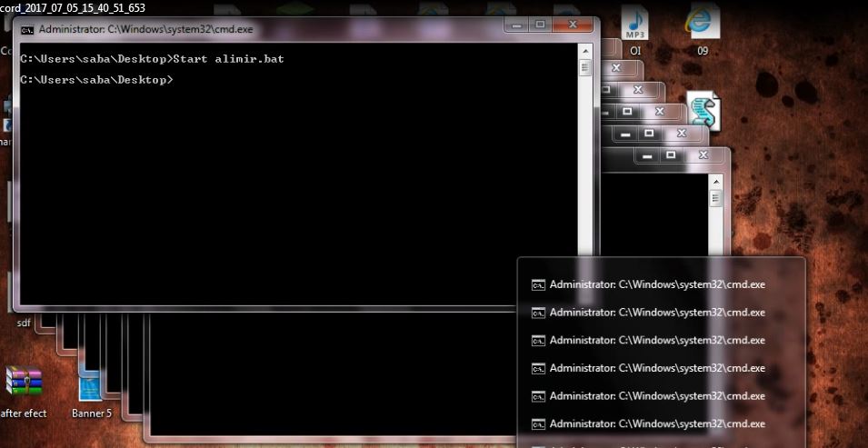Switch to the second cmd.exe entry in the taskbar list
Image resolution: width=868 pixels, height=448 pixels.
click(x=657, y=313)
